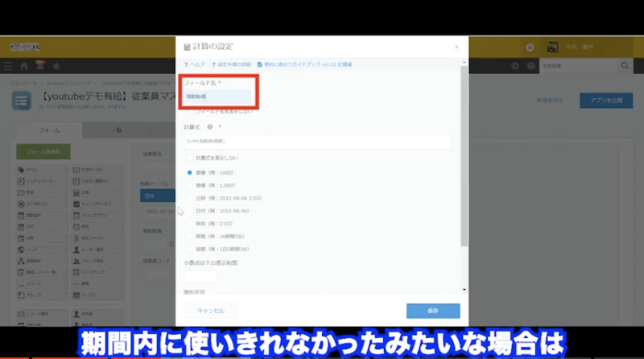Screen dimensions: 644x359
Task: Open the 設定手順の詳細 help link
Action: click(233, 64)
